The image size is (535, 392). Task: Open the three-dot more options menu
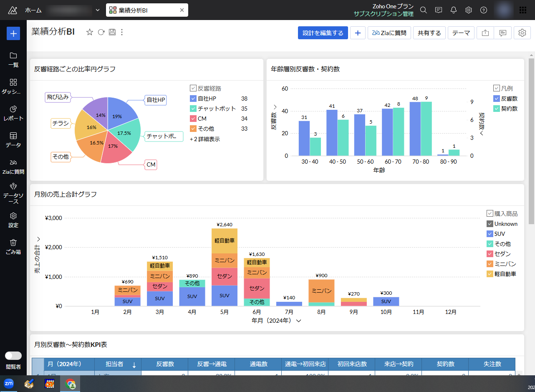[x=122, y=33]
